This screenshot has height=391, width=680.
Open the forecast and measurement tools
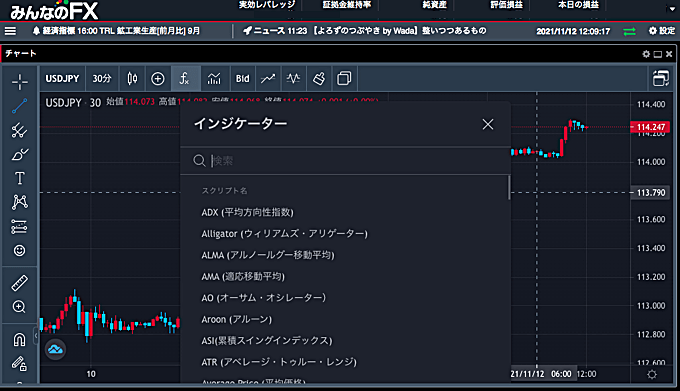[x=20, y=226]
